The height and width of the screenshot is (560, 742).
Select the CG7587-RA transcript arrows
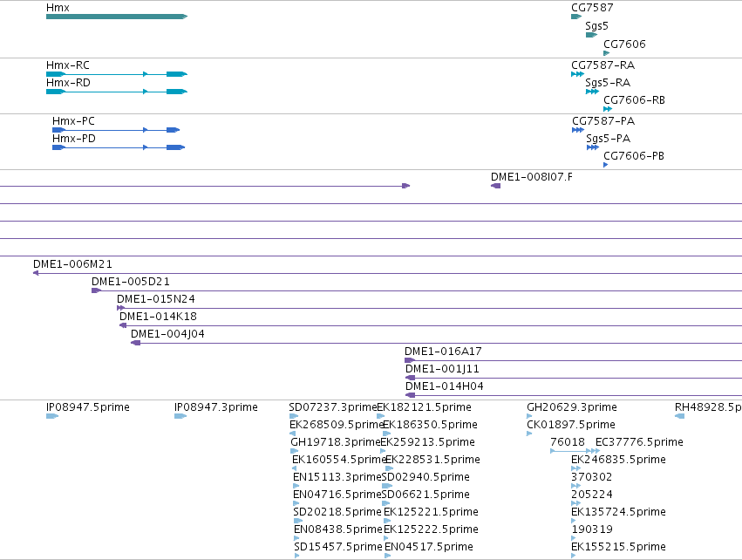pos(577,74)
